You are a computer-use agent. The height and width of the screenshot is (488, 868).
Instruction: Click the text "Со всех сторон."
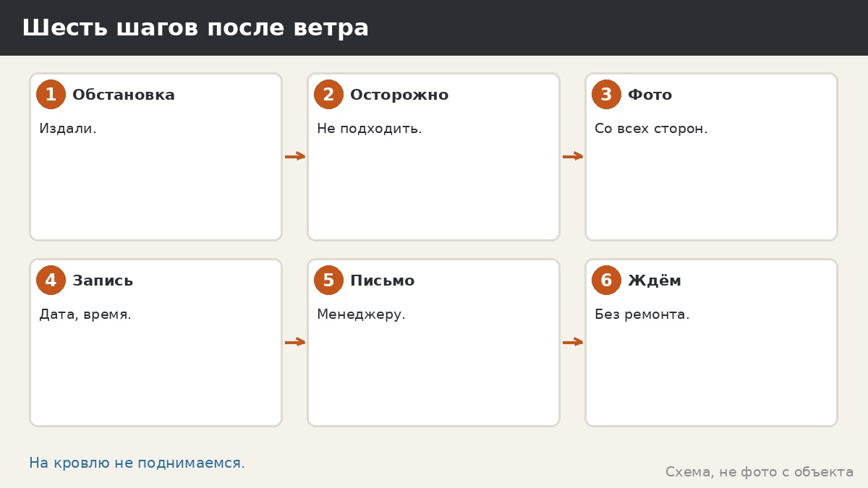coord(651,129)
